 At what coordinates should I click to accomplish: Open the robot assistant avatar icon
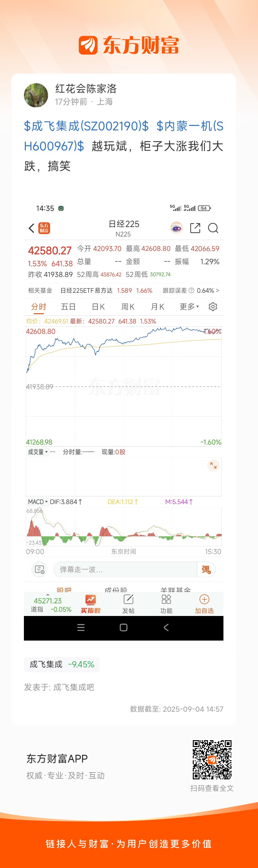177,228
